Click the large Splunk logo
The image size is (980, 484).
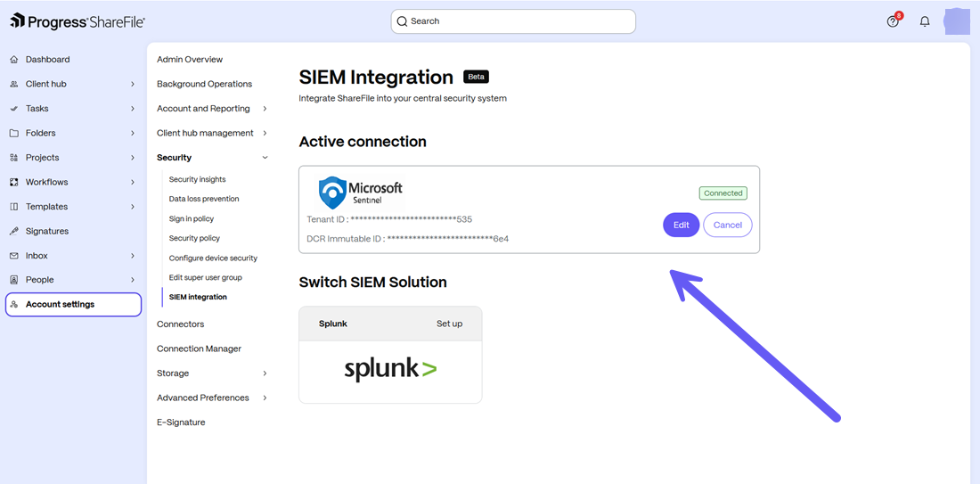tap(390, 369)
